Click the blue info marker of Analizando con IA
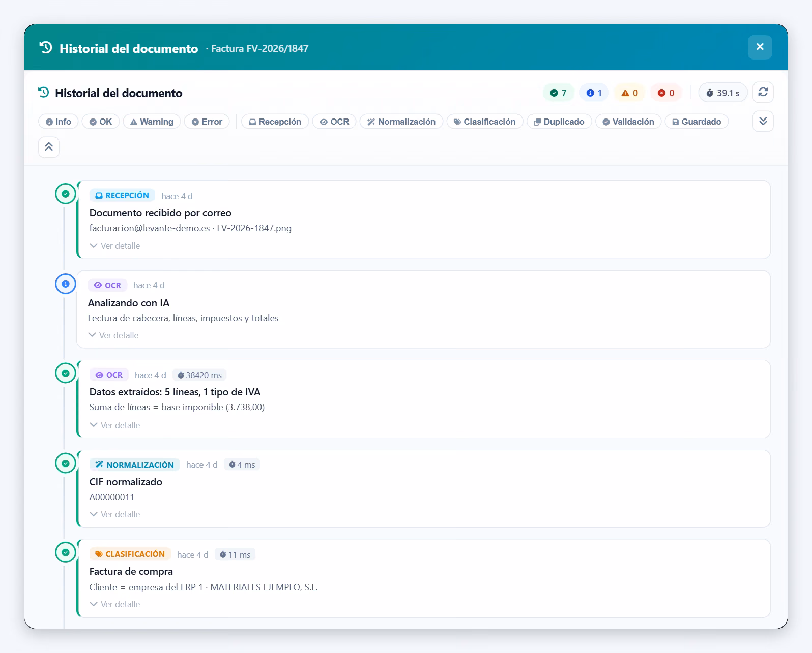The width and height of the screenshot is (812, 653). [x=66, y=284]
